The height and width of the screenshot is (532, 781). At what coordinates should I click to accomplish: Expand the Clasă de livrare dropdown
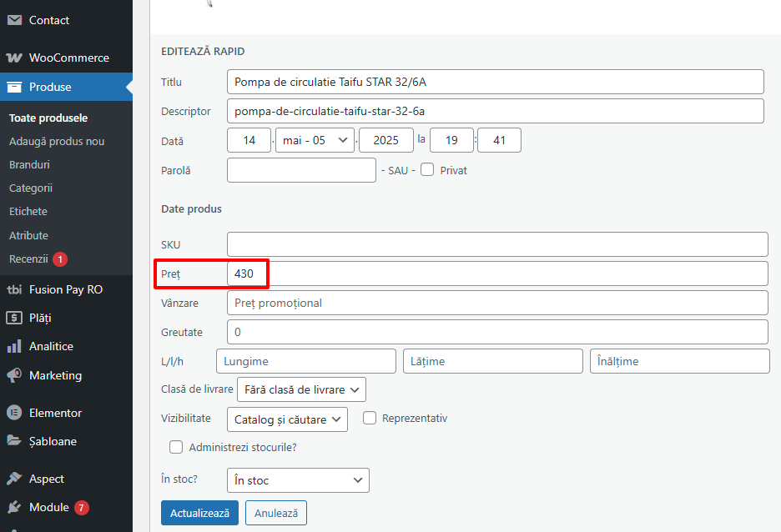[x=301, y=389]
